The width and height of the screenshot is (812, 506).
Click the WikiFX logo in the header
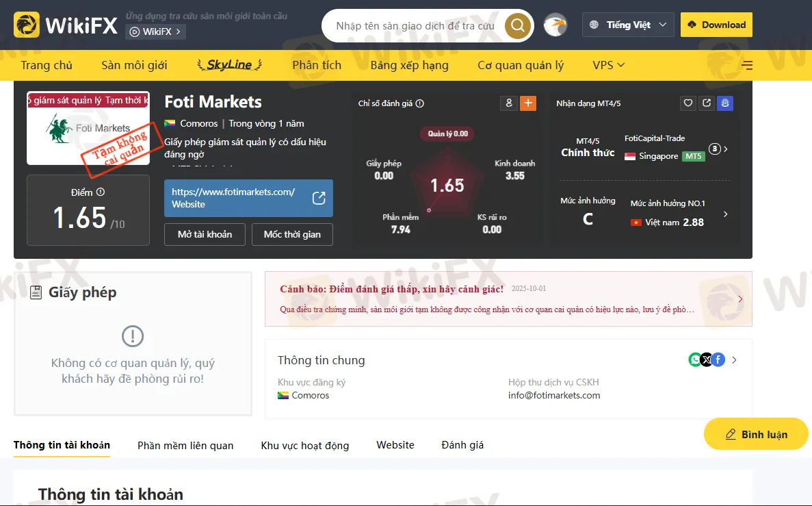point(66,25)
